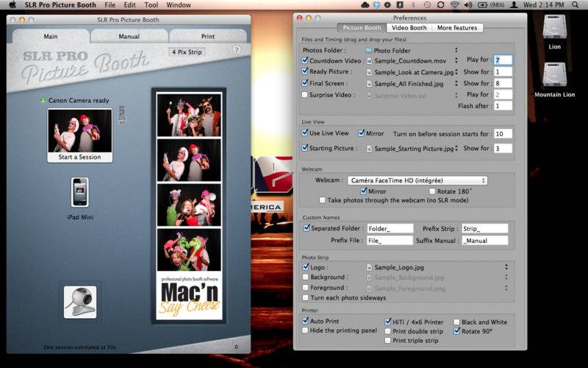This screenshot has height=368, width=588.
Task: Enable Rotate 180° for webcam
Action: [x=432, y=191]
